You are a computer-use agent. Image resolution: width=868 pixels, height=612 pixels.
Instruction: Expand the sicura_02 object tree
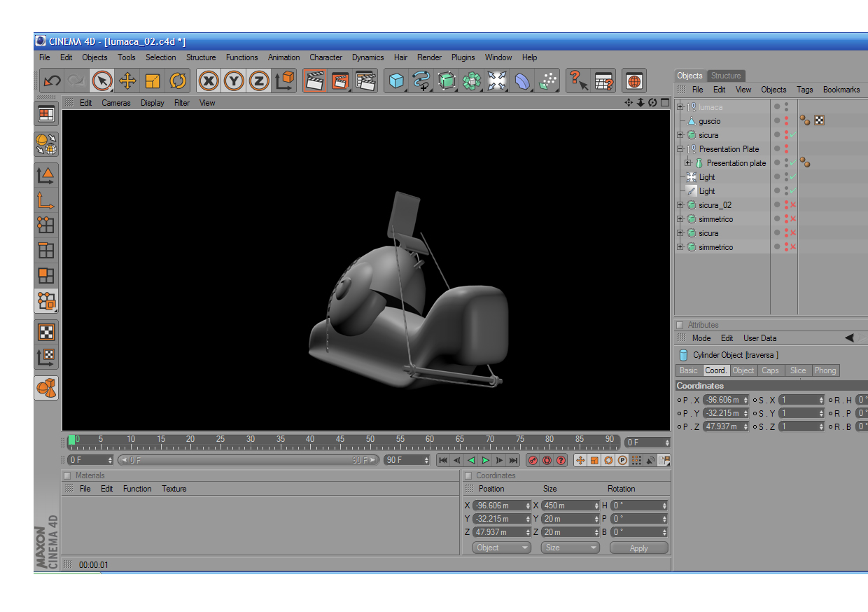click(x=680, y=205)
